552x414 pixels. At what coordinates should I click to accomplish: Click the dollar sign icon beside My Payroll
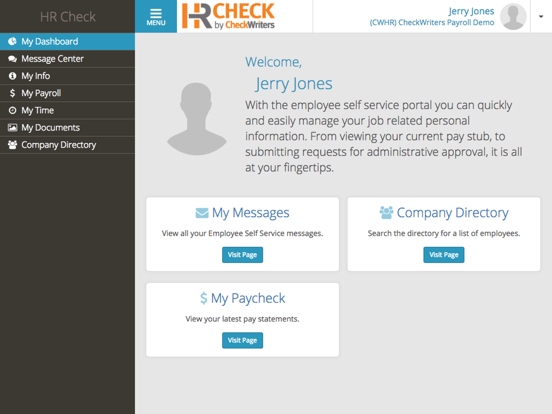coord(12,93)
